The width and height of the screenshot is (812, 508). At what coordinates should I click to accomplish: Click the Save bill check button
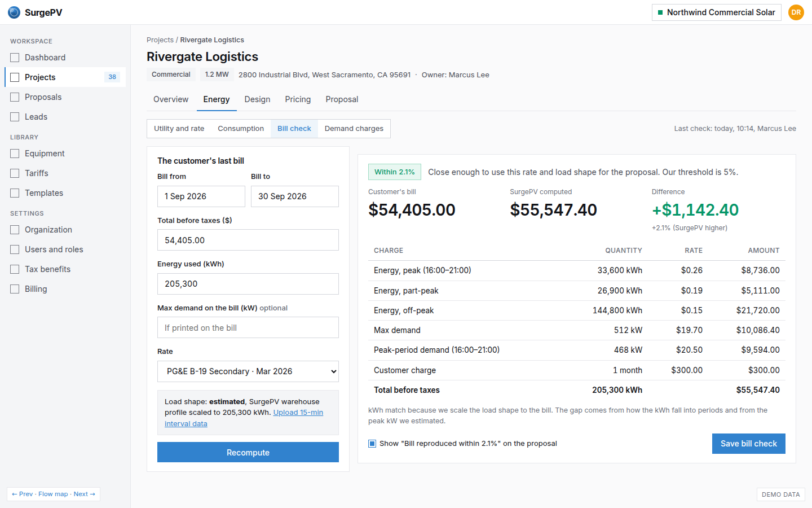click(x=748, y=444)
